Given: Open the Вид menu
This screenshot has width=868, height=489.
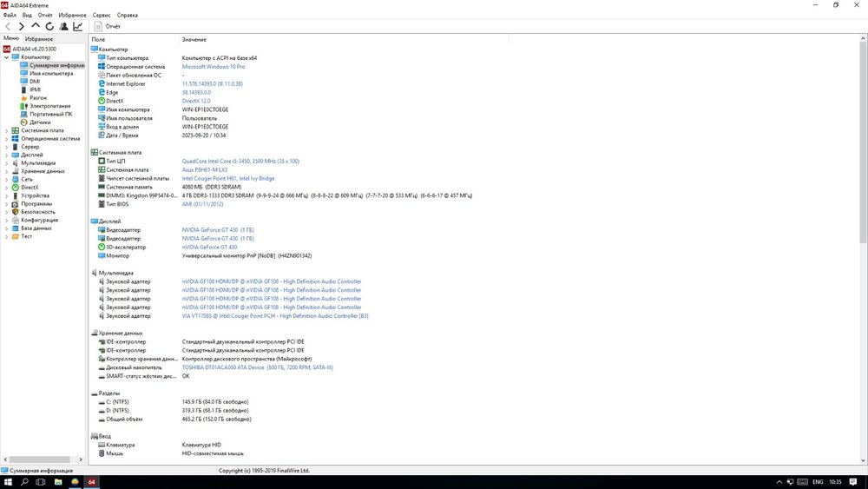Looking at the screenshot, I should point(27,15).
